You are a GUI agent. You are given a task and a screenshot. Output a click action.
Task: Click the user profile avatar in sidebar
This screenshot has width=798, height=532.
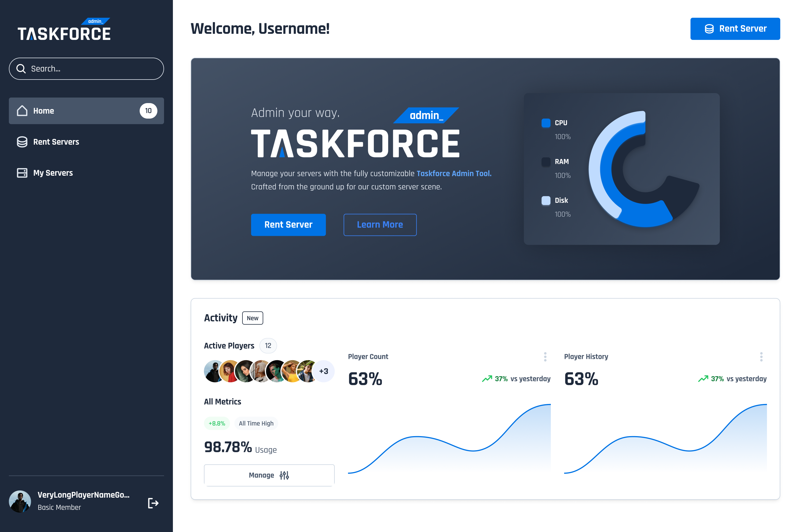tap(20, 501)
